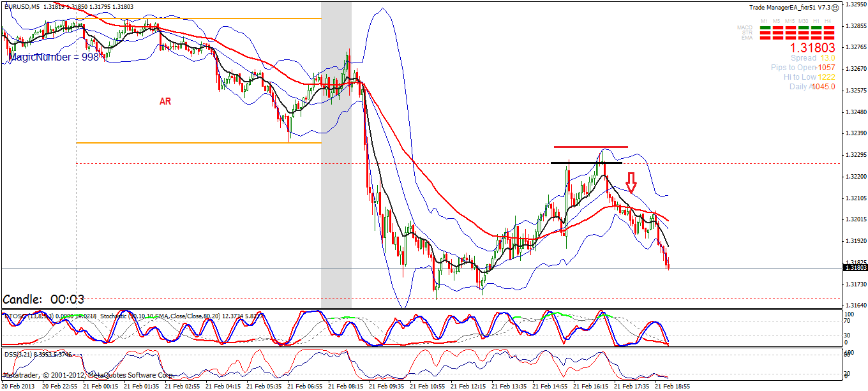Click the 1.31803 current price tag on axis

[x=855, y=268]
